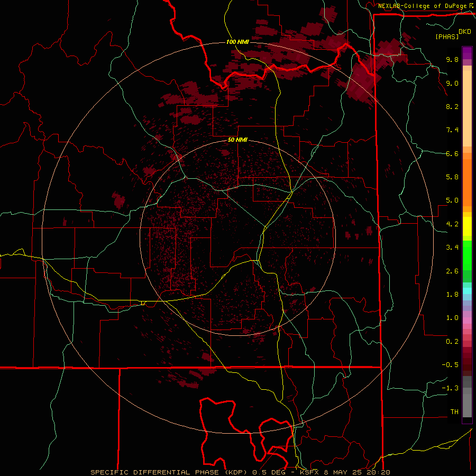
Task: Click the -0.5 scale value
Action: coord(450,365)
